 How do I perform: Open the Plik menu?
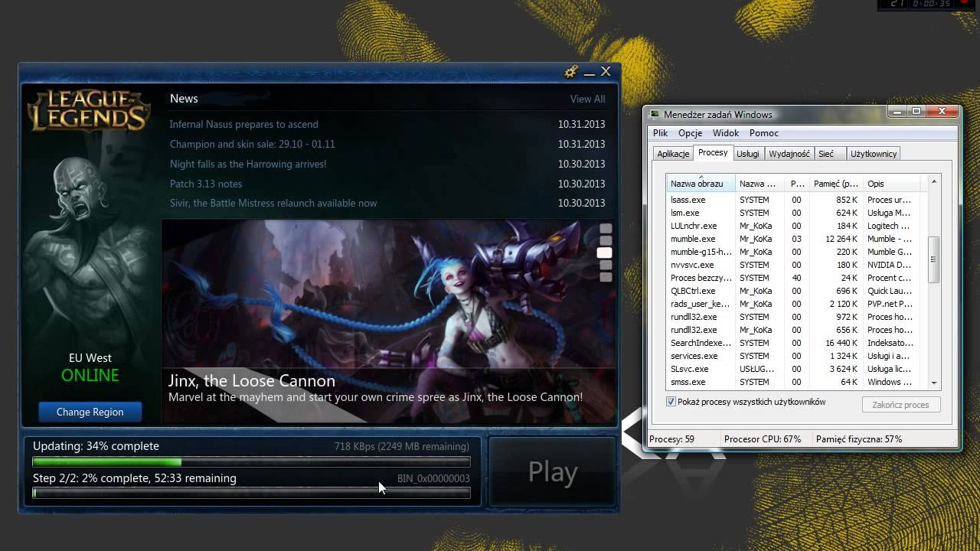[x=660, y=133]
